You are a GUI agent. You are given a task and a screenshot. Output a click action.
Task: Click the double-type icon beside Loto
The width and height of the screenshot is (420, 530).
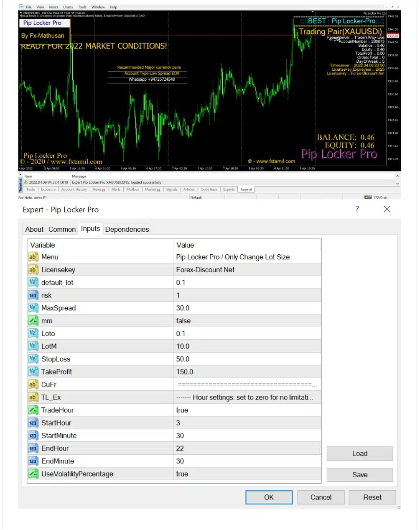tap(33, 333)
